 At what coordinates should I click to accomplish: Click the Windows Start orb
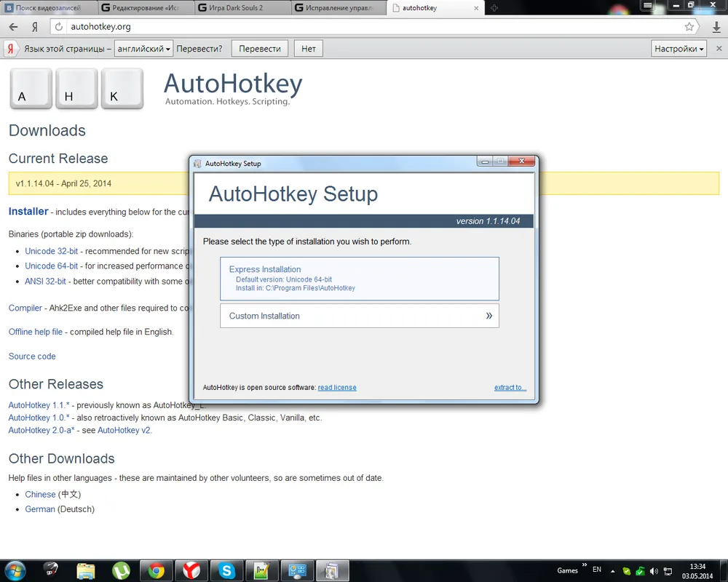click(x=15, y=570)
